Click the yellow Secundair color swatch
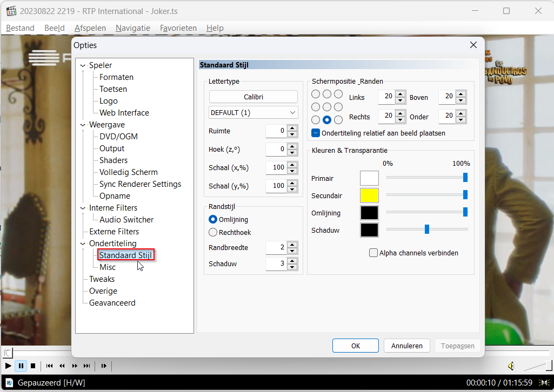This screenshot has height=392, width=554. point(369,195)
